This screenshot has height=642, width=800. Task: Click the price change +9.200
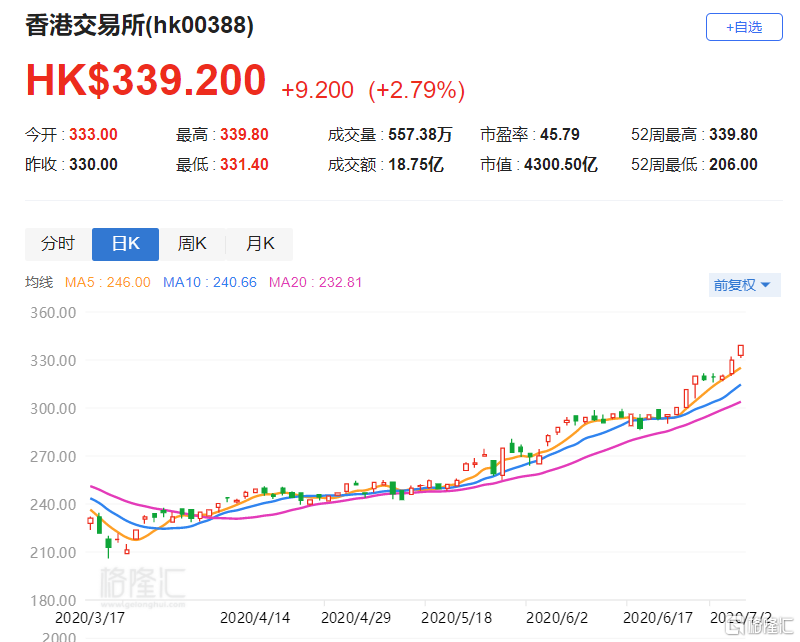coord(317,90)
